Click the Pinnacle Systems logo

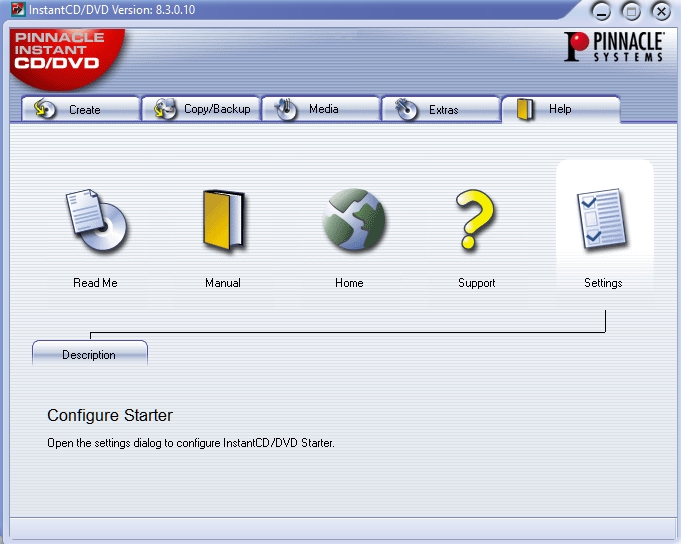[614, 46]
